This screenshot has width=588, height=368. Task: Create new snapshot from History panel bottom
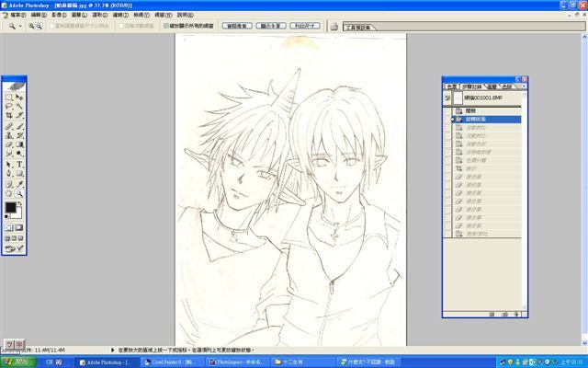pos(504,315)
